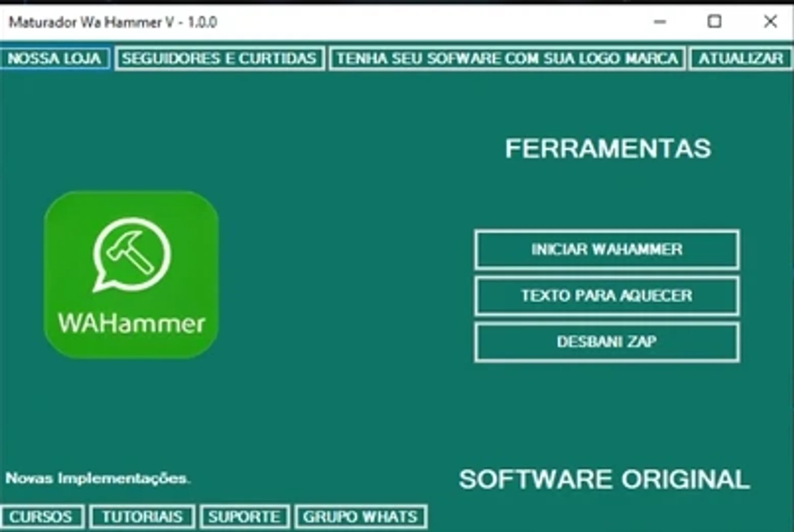Contact SUPORTE
Viewport: 794px width, 532px height.
point(244,517)
